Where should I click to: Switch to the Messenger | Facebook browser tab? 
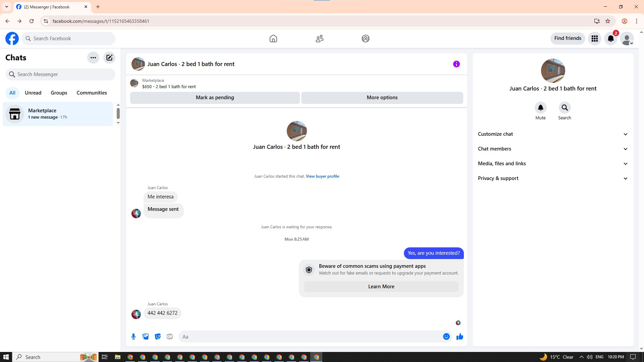tap(52, 7)
